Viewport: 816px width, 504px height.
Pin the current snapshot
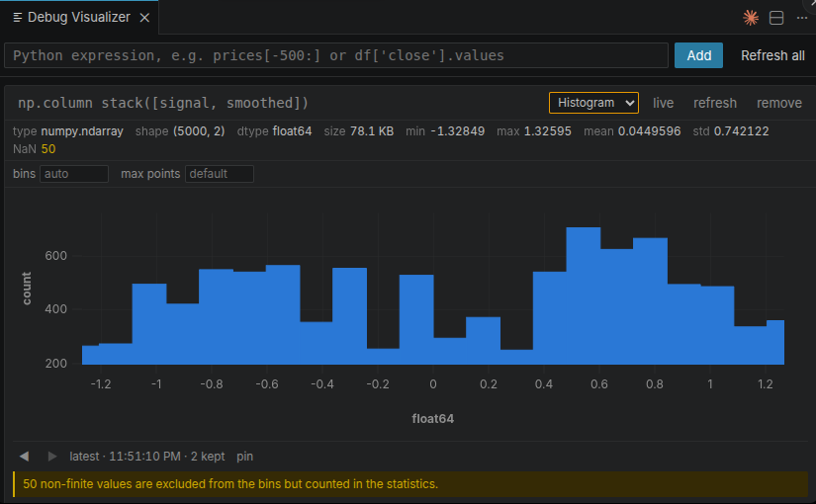pos(244,457)
